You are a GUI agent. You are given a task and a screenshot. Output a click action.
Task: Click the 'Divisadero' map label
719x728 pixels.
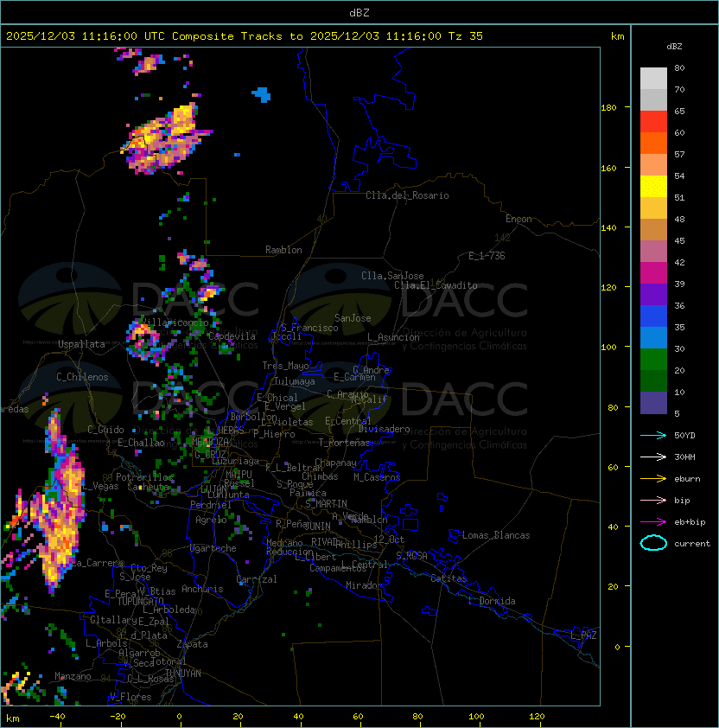385,429
